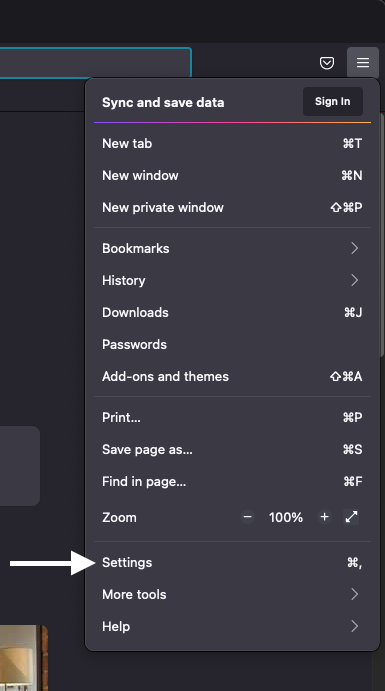
Task: Expand the History submenu arrow
Action: coord(355,280)
